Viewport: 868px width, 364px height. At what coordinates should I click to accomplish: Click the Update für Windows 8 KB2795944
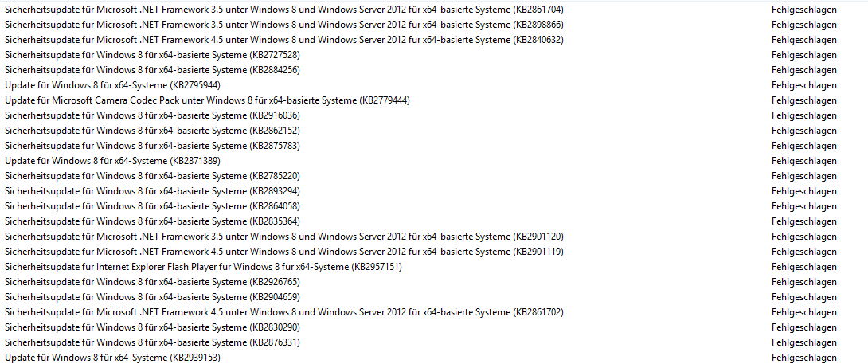coord(112,85)
